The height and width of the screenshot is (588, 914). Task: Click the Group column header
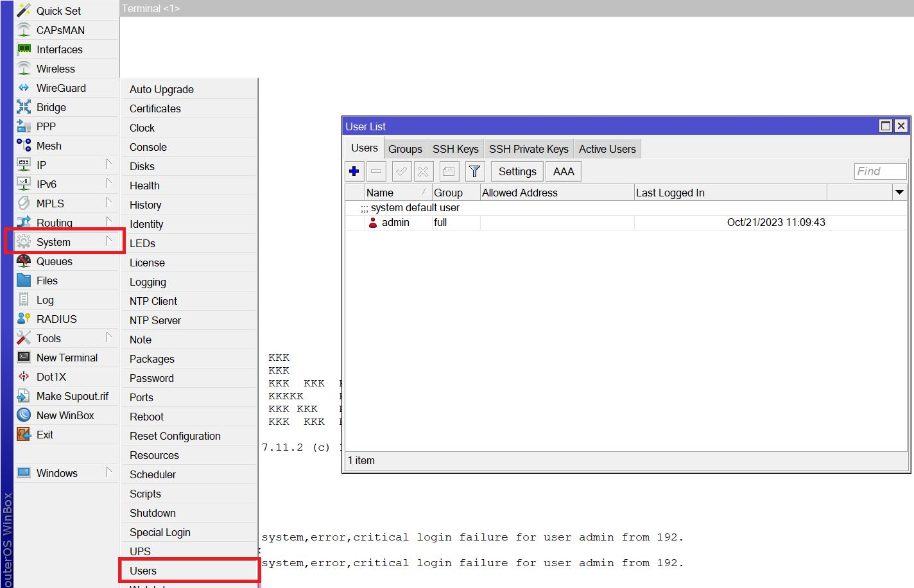tap(456, 193)
